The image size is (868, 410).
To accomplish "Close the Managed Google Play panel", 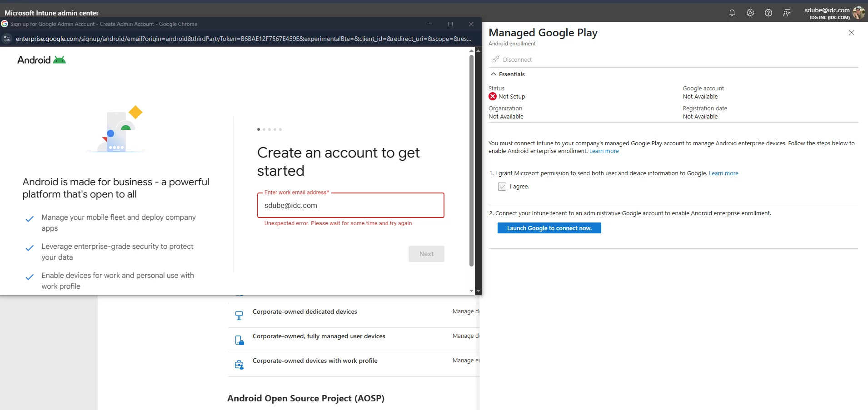I will 852,33.
